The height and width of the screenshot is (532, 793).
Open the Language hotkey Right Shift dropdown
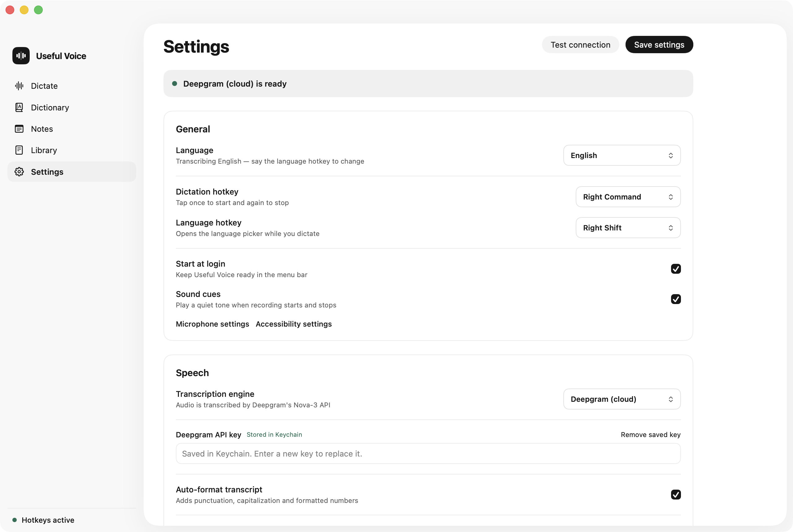click(x=628, y=228)
